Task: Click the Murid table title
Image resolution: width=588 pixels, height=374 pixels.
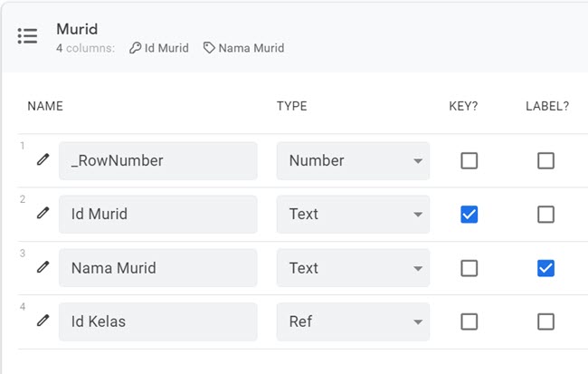Action: [77, 29]
